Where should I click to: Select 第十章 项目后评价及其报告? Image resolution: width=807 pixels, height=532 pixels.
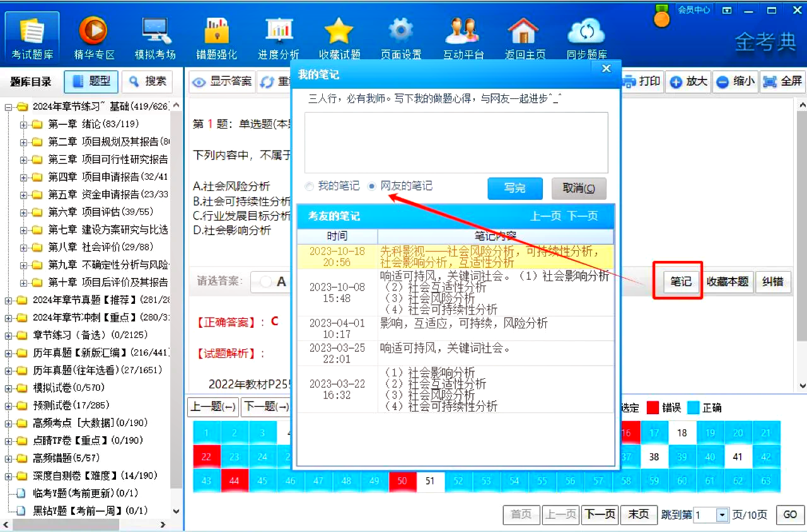pyautogui.click(x=108, y=282)
